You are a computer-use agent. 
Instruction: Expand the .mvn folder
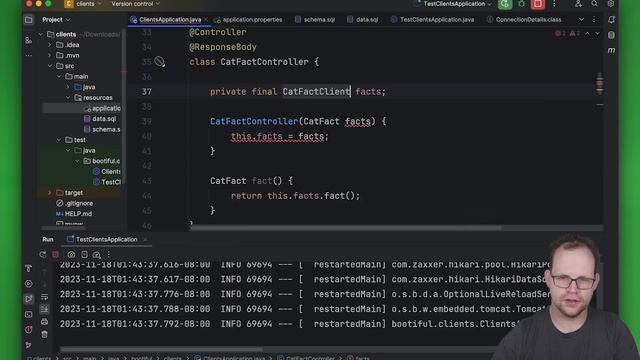click(50, 56)
